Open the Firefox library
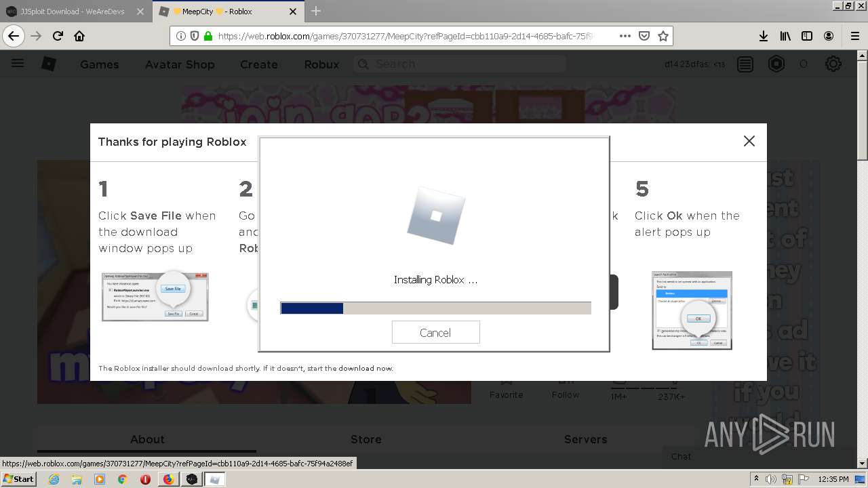The width and height of the screenshot is (868, 488). tap(785, 36)
